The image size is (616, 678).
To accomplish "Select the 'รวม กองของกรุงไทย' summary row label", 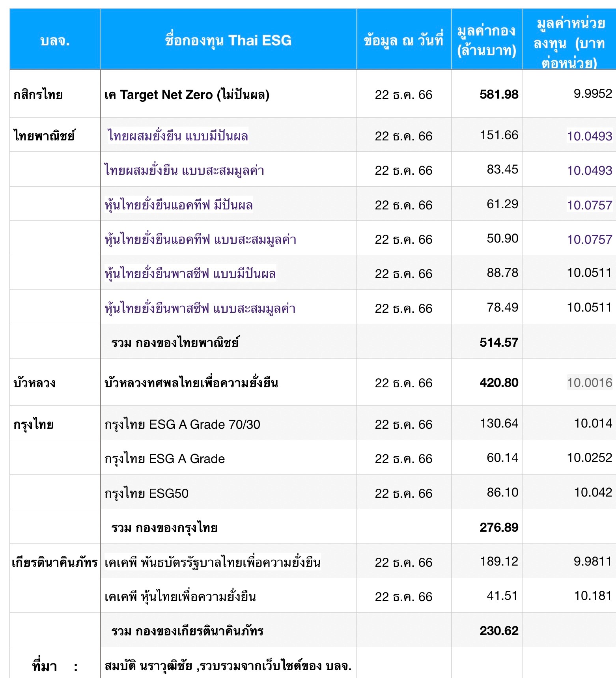I will coord(164,528).
